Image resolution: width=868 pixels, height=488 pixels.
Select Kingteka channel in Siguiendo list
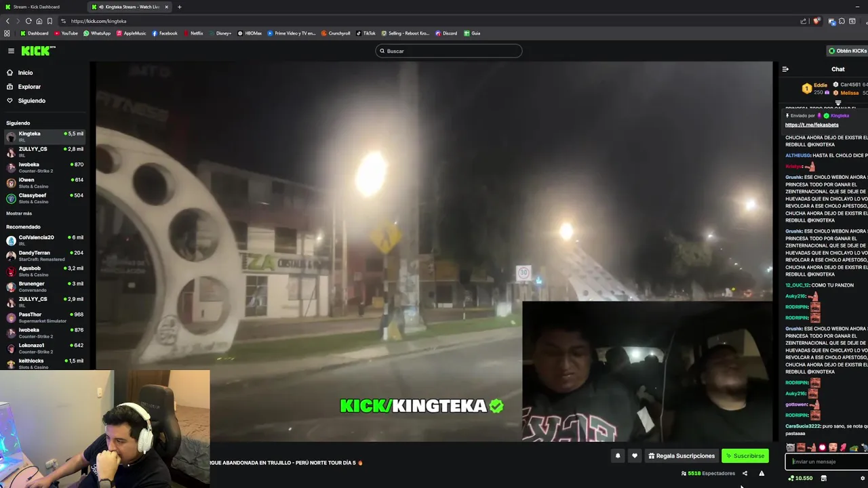[45, 136]
